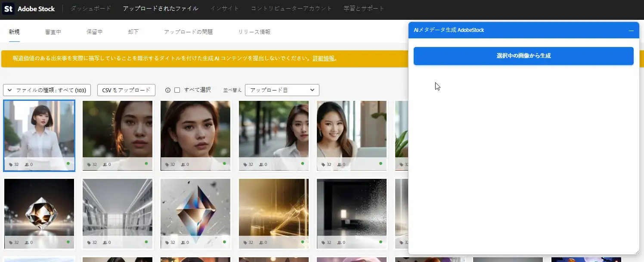Click keyword tag icon on short-haired woman city thumbnail
This screenshot has width=644, height=262.
[11, 164]
